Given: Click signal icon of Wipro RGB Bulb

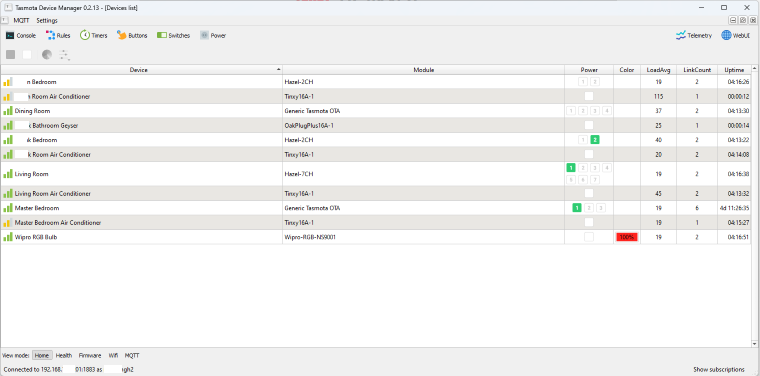Looking at the screenshot, I should pos(8,237).
